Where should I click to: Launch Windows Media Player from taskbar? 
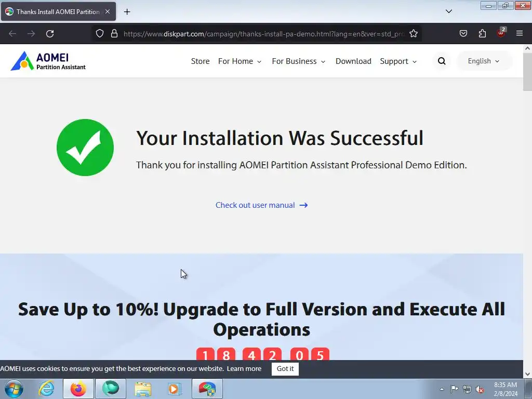click(175, 389)
